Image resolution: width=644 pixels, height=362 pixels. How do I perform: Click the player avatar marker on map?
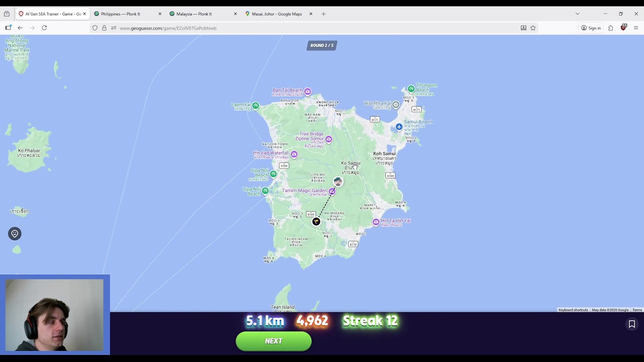(x=338, y=181)
